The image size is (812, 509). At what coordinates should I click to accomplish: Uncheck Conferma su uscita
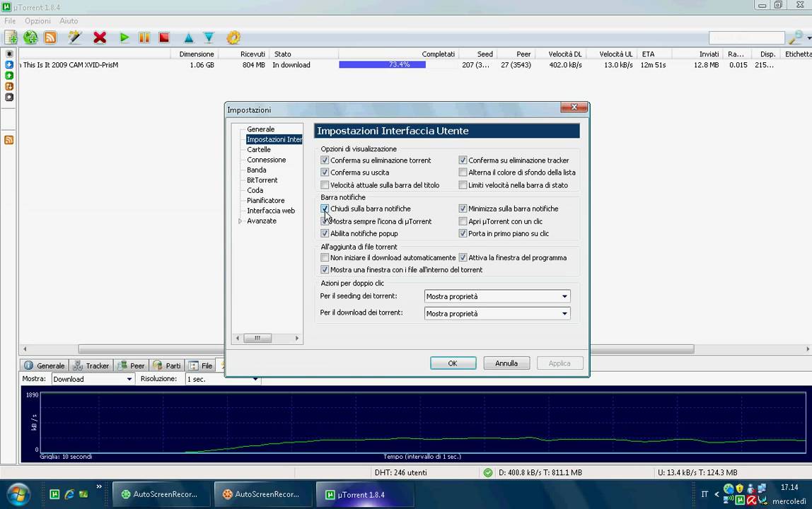point(325,172)
